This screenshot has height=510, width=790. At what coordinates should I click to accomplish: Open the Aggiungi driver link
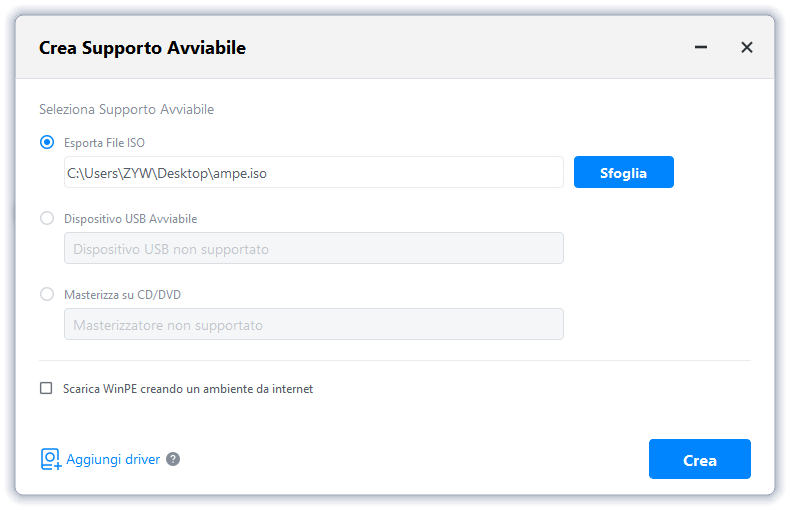point(113,460)
